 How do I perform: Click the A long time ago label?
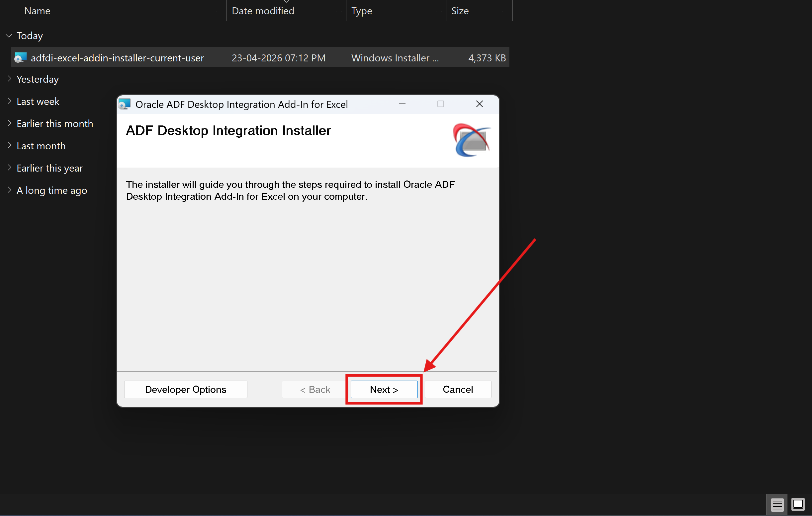(x=52, y=190)
